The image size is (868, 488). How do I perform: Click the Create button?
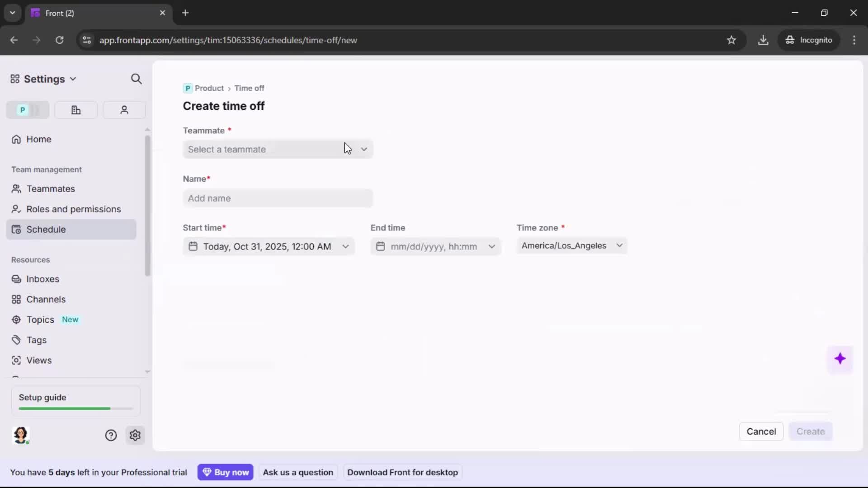(x=811, y=432)
